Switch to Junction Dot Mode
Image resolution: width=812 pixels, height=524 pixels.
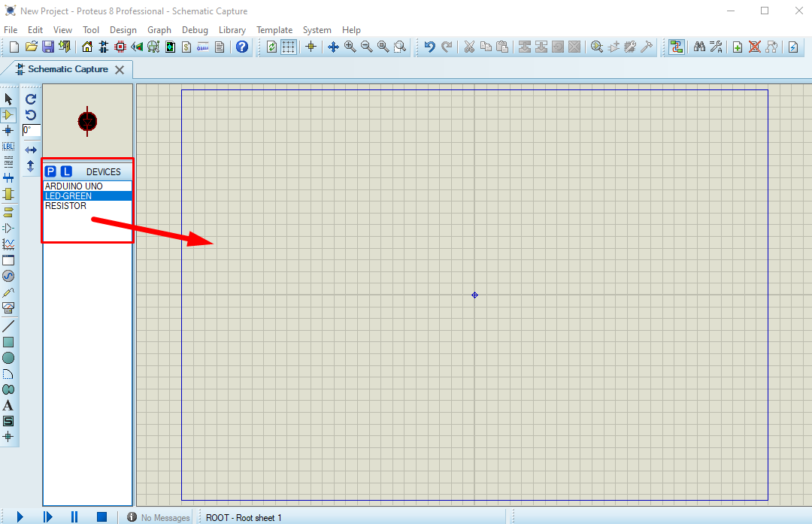pyautogui.click(x=8, y=131)
